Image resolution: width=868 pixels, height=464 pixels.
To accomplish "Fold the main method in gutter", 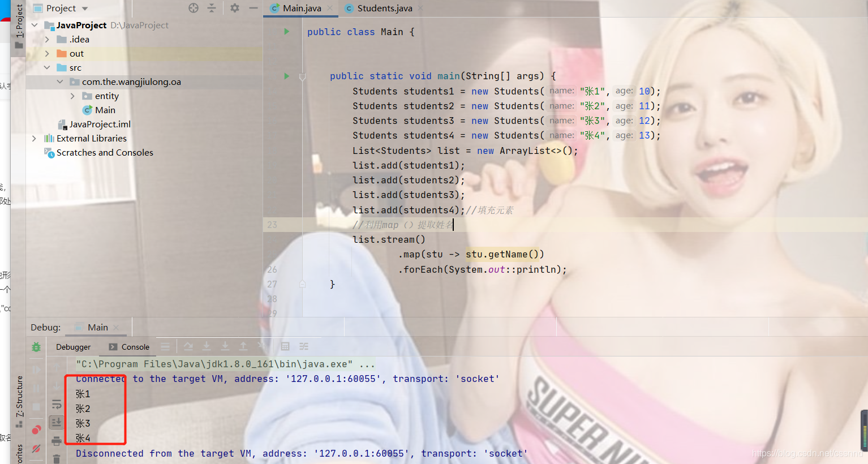I will tap(303, 76).
